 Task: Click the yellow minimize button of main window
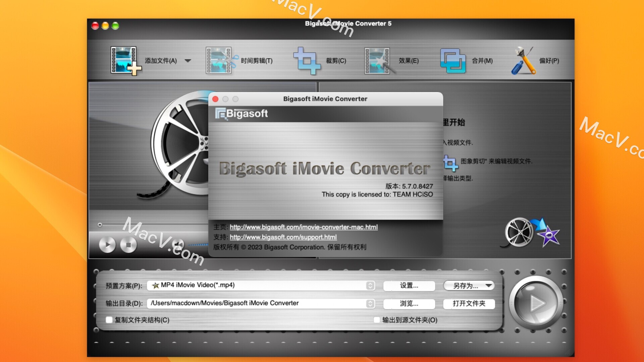[105, 25]
